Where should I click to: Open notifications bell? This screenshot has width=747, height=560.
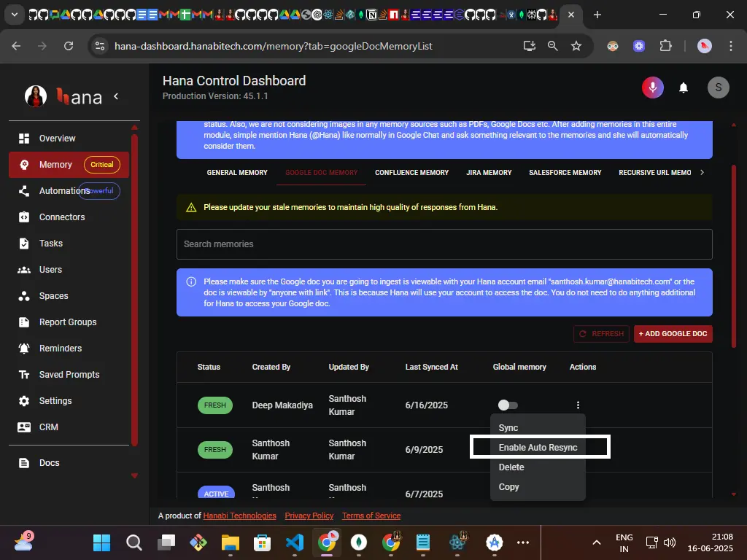(683, 87)
